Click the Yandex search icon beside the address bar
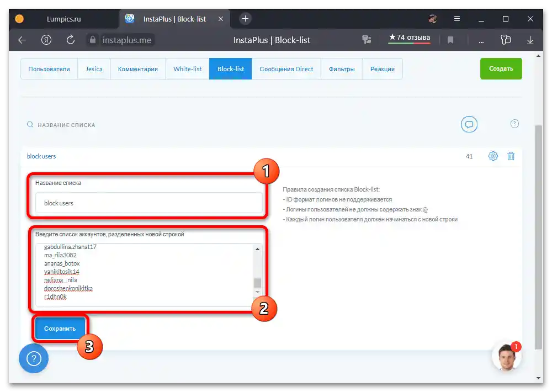The width and height of the screenshot is (552, 392). pyautogui.click(x=46, y=40)
